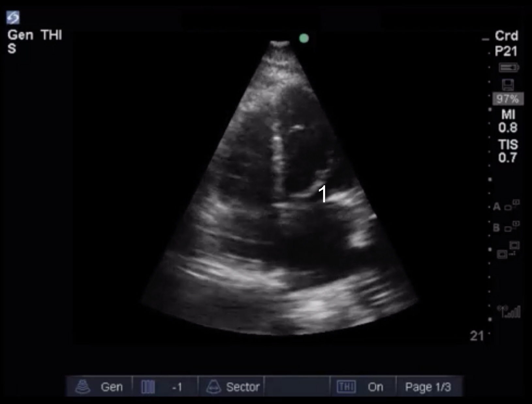
Task: Click the number 1 annotation on image
Action: (x=322, y=194)
